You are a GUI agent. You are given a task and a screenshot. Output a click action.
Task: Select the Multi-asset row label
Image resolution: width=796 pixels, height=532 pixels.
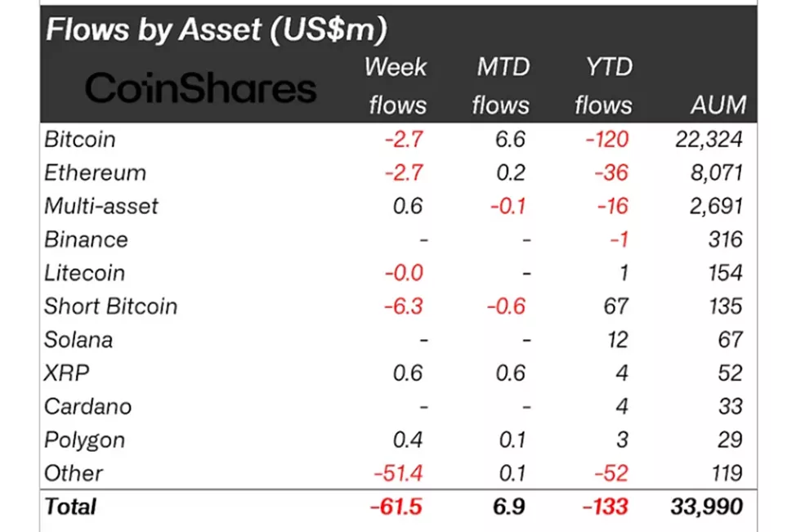[x=101, y=206]
